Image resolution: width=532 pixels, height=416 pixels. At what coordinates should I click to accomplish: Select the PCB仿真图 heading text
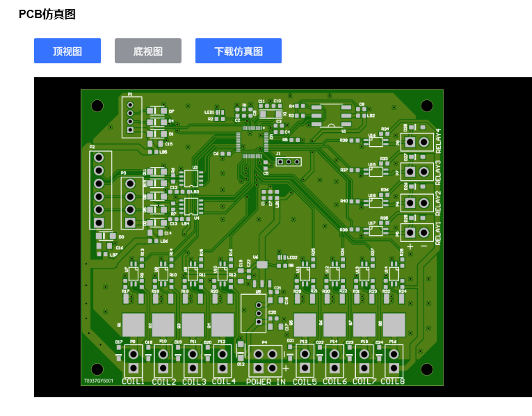coord(47,14)
